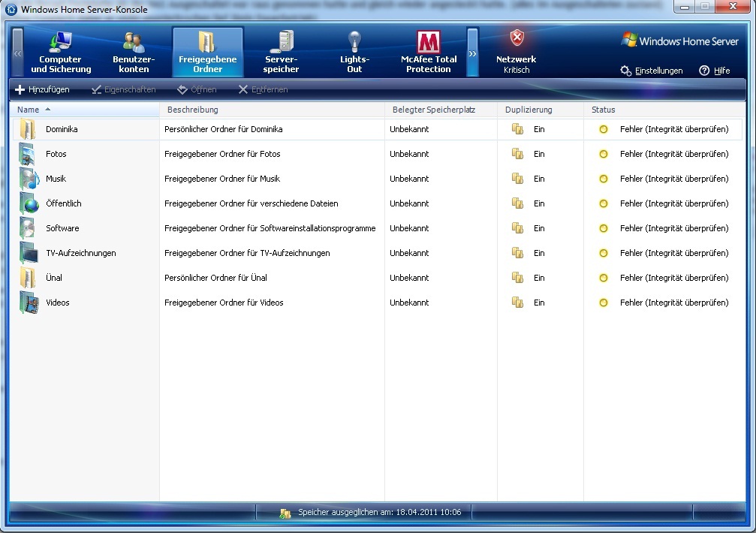Image resolution: width=756 pixels, height=533 pixels.
Task: Select 'Freigegebener Ordner für verschiedene Dateien' text
Action: point(251,203)
